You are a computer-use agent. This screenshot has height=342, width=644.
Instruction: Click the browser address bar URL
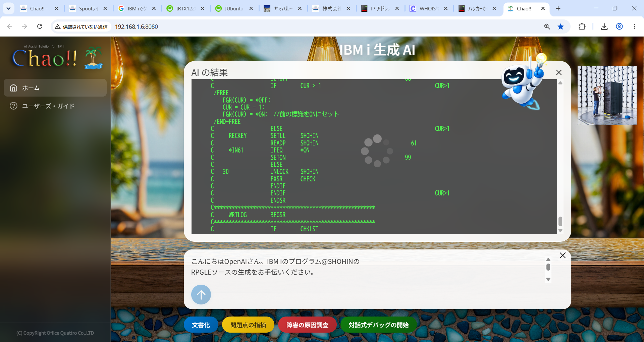[x=137, y=27]
